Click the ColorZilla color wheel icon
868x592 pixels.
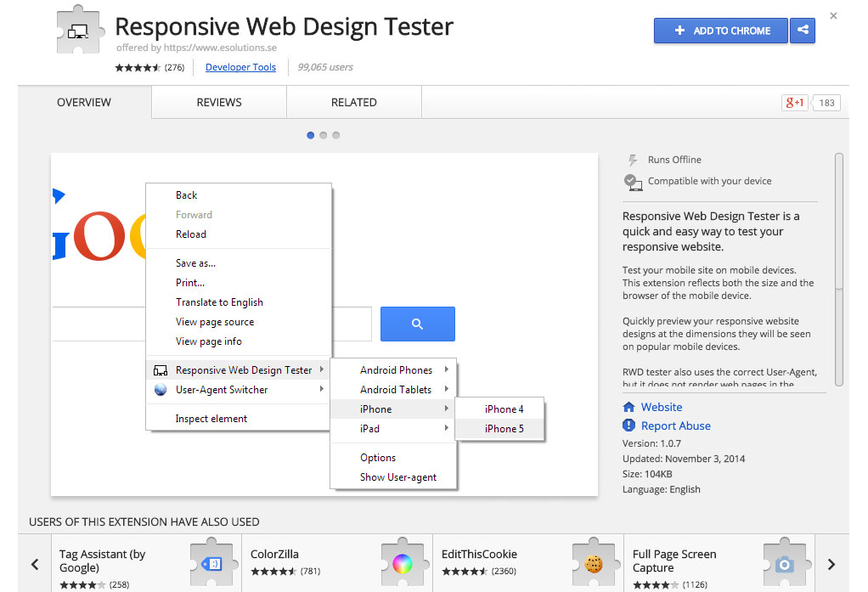pyautogui.click(x=403, y=563)
